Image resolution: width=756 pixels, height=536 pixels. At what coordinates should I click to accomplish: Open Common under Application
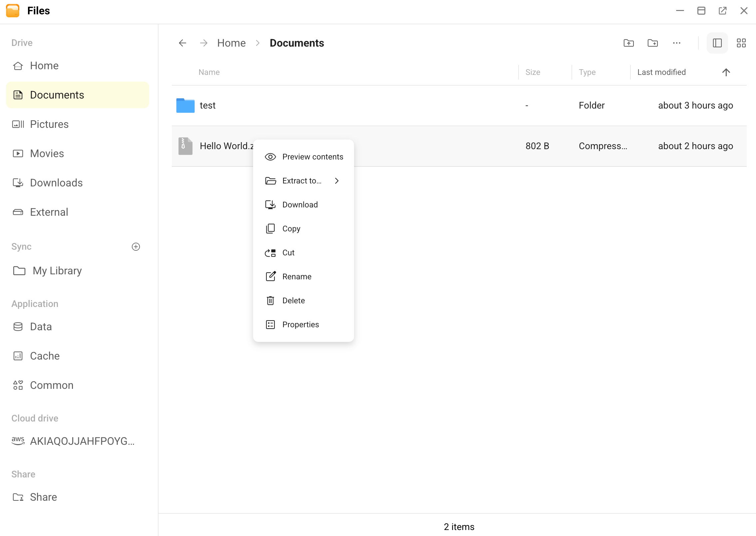[78, 385]
